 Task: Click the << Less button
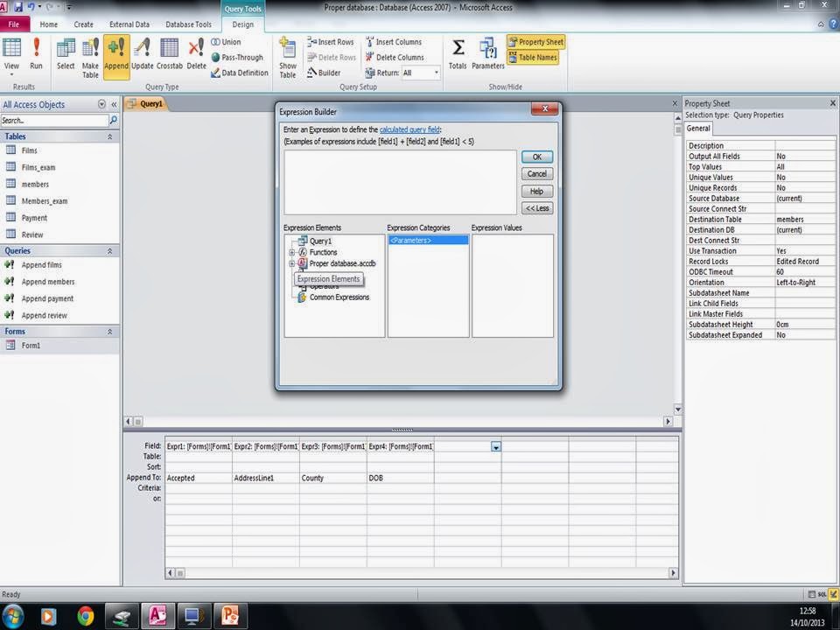pos(536,208)
